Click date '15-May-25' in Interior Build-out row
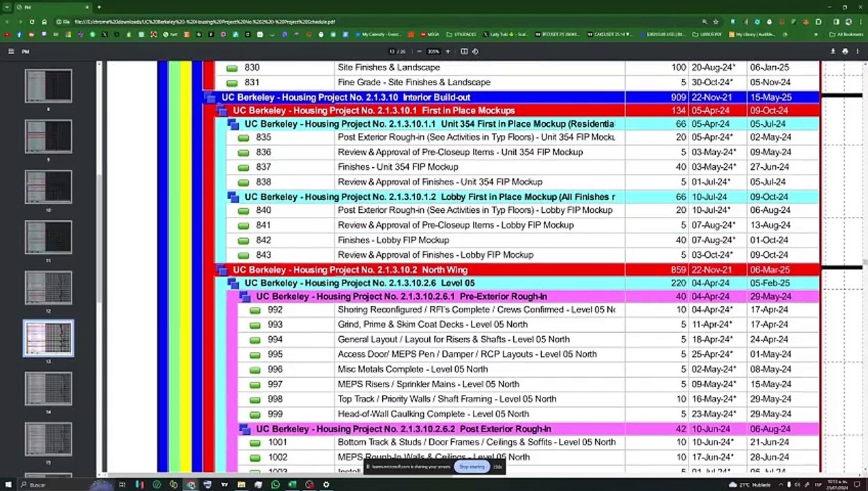The width and height of the screenshot is (868, 491). 771,98
